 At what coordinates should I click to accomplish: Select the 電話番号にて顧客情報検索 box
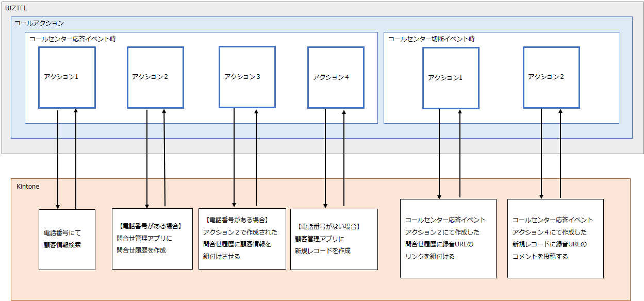click(x=67, y=240)
